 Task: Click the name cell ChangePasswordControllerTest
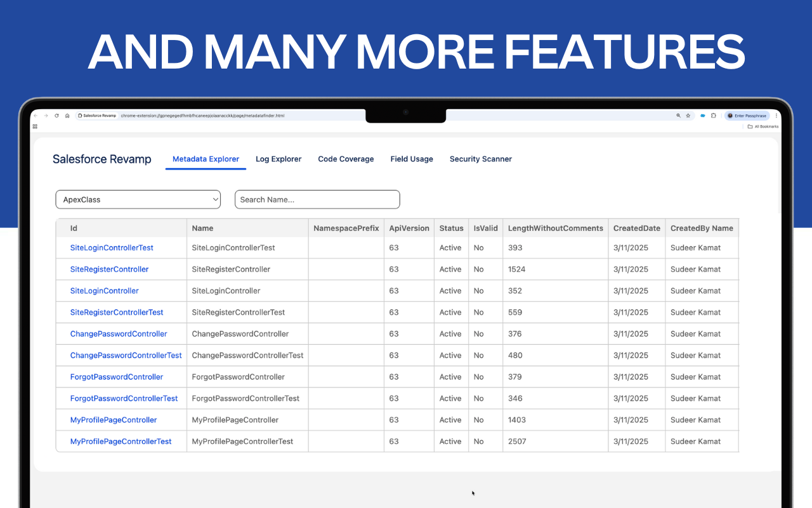(248, 356)
